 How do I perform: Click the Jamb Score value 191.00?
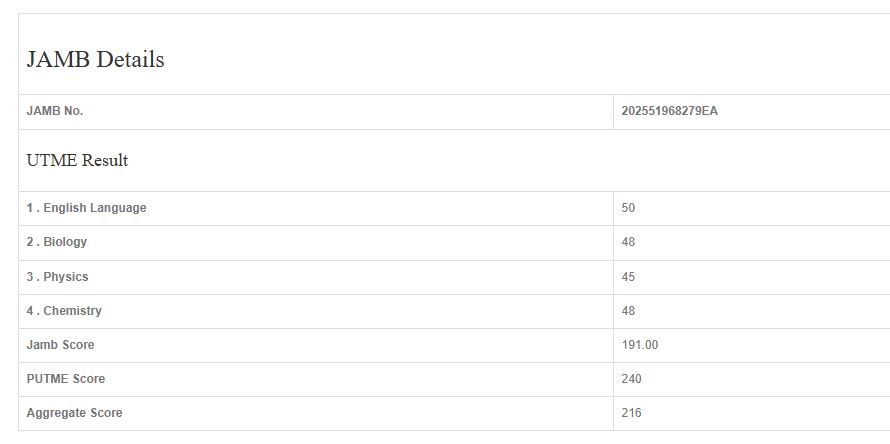click(640, 345)
